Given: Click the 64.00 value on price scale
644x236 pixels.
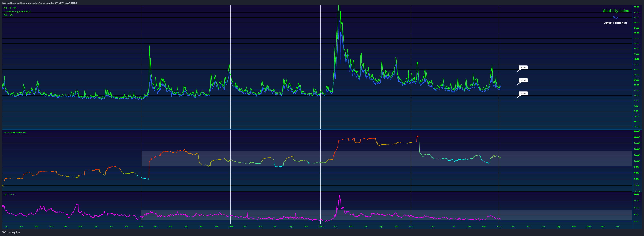Looking at the screenshot, I should pos(637,28).
